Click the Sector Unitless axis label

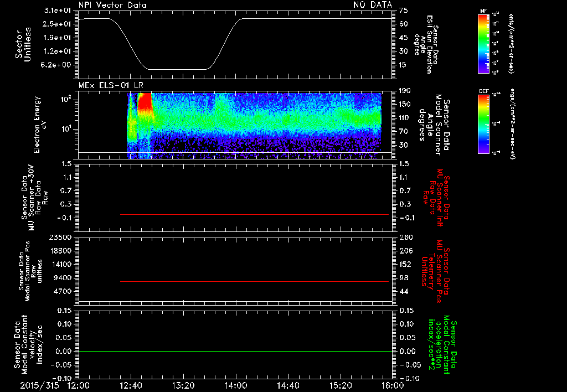(23, 44)
